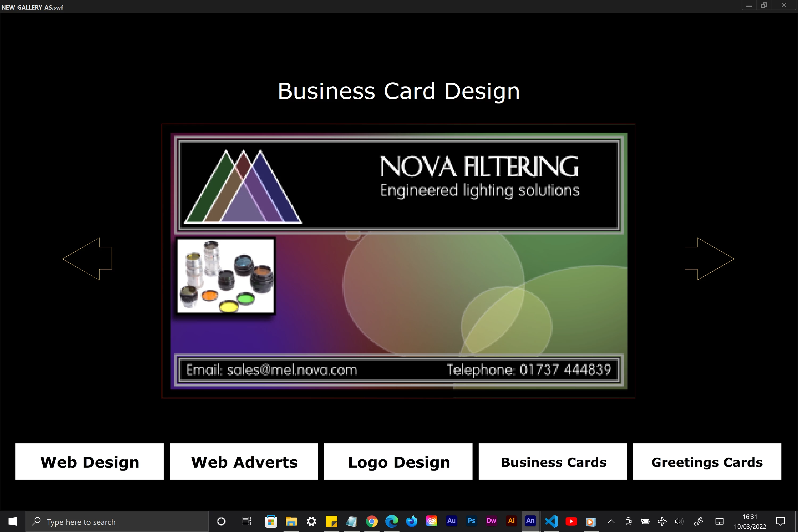Viewport: 798px width, 532px height.
Task: Expand the hidden system tray icons
Action: [611, 521]
